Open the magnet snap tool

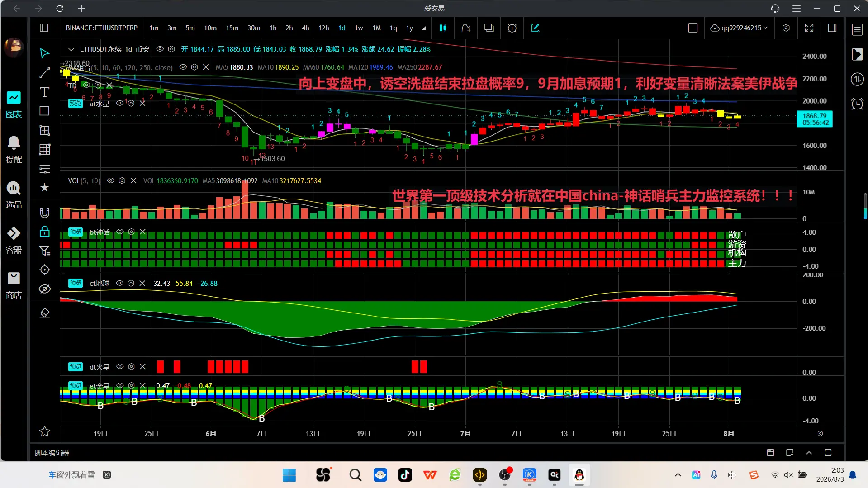pos(44,213)
